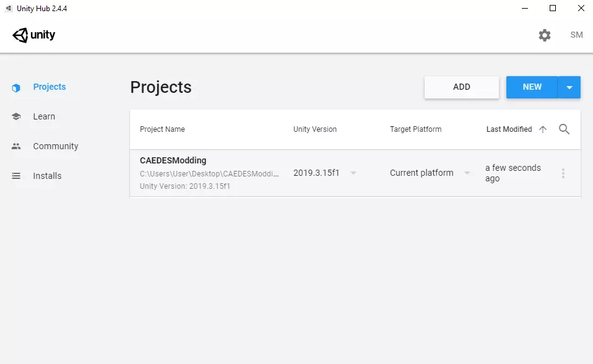Open project search with magnifier icon

[564, 129]
